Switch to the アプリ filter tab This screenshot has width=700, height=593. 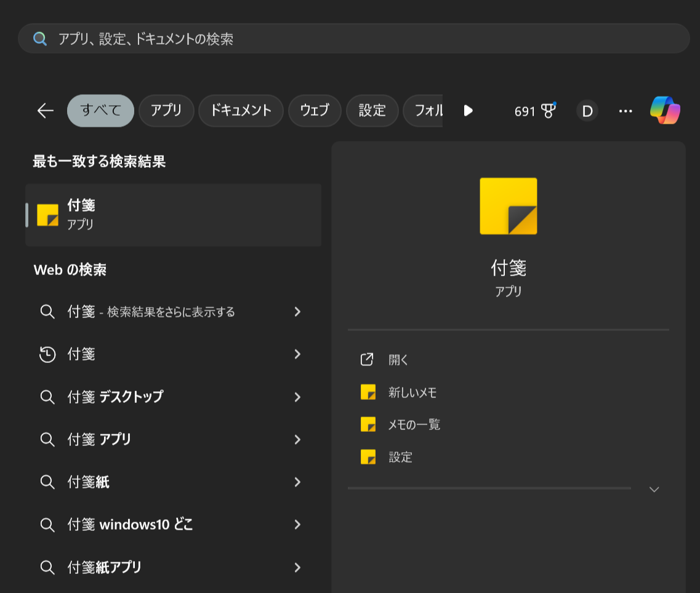(166, 111)
